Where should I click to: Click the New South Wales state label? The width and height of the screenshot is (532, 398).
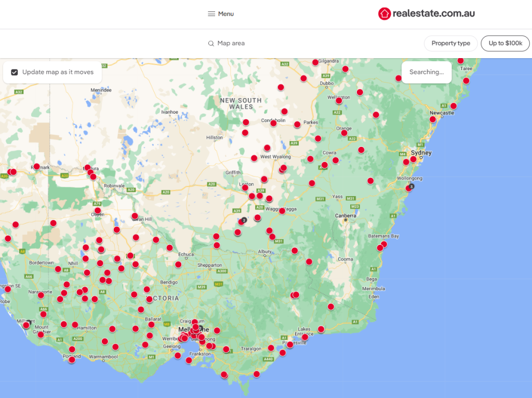(241, 103)
